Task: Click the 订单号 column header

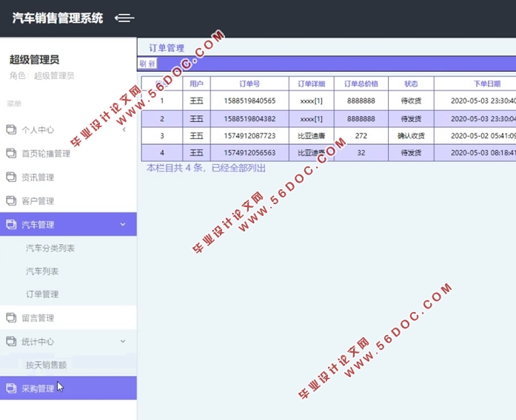Action: click(249, 84)
